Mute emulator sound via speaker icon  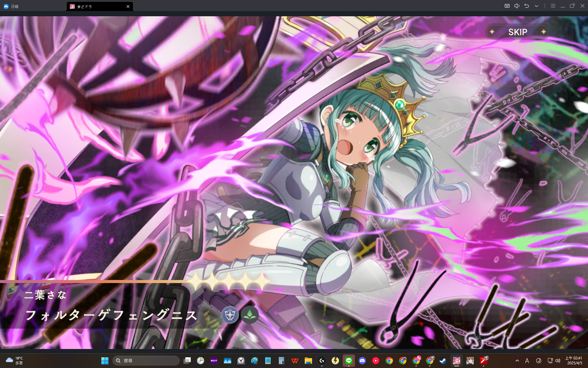[x=517, y=6]
